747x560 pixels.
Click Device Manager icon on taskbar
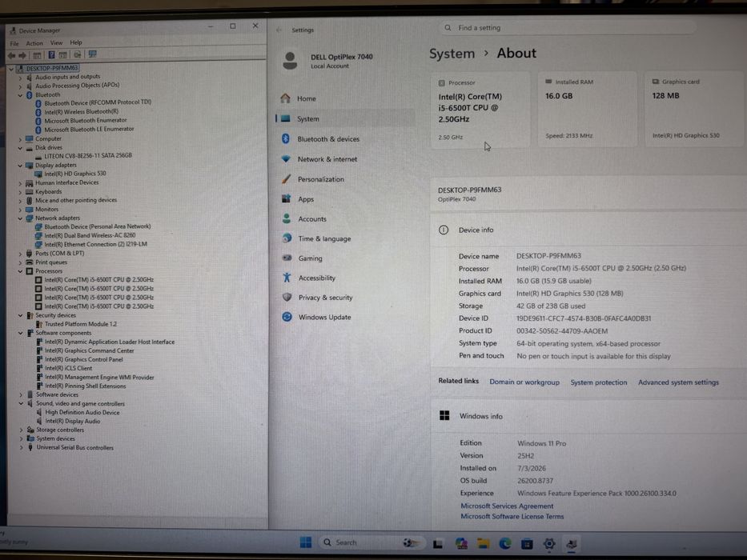(571, 543)
